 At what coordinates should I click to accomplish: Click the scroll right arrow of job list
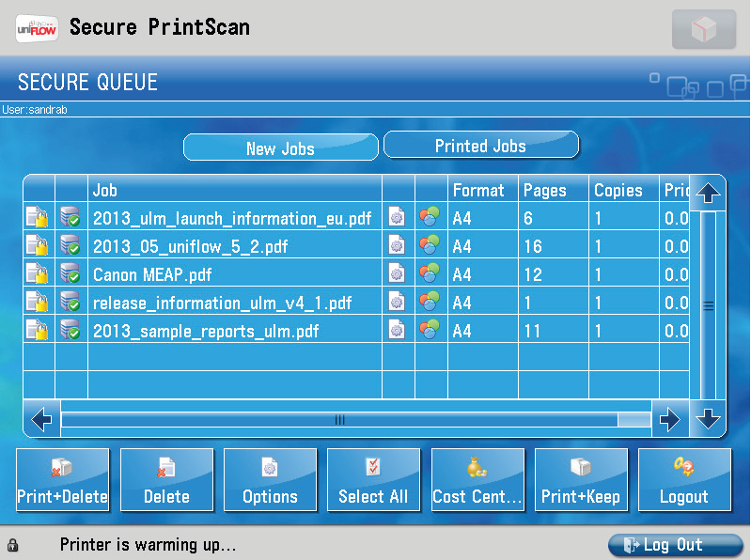point(669,419)
